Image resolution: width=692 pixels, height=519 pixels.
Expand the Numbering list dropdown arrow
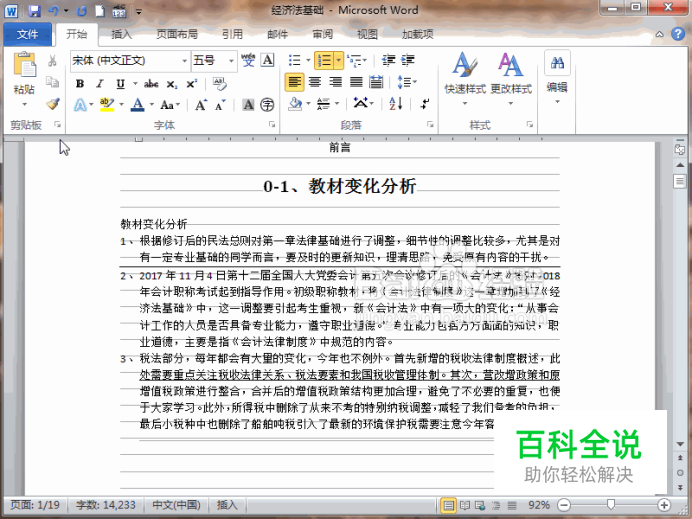point(339,60)
